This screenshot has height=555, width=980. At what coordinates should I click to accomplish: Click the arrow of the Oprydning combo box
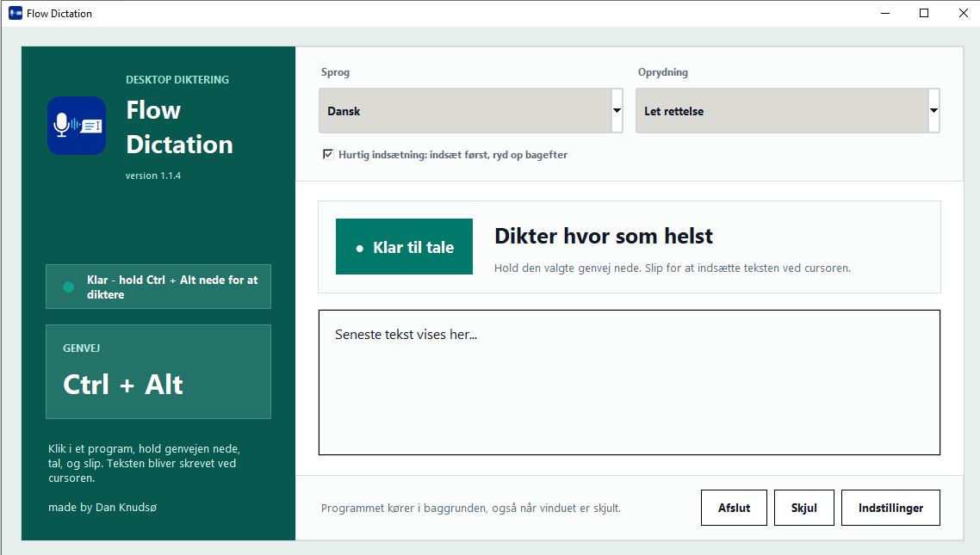[933, 110]
